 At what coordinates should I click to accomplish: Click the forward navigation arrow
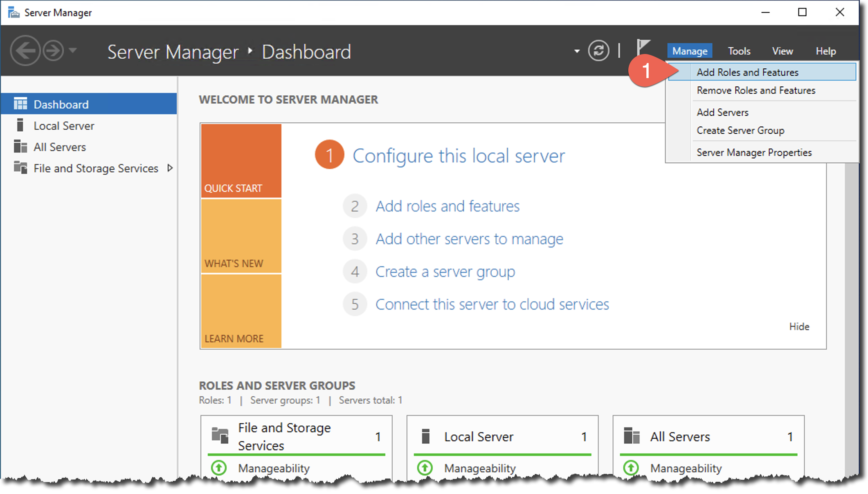[x=53, y=51]
